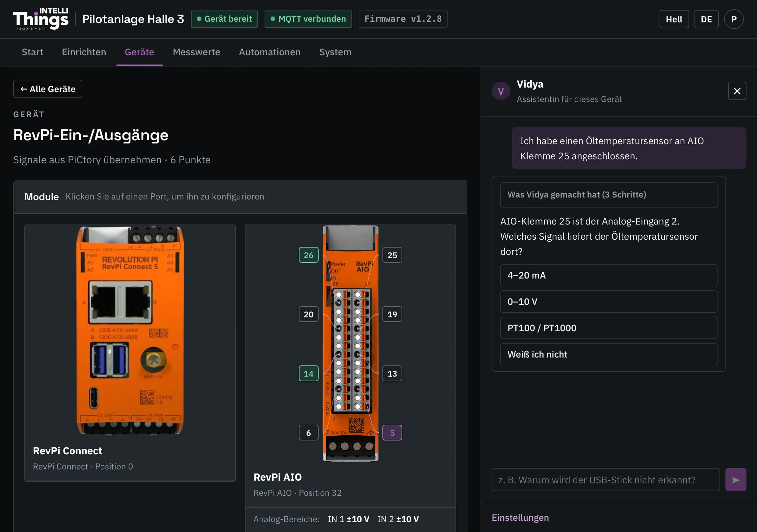Answer with 'Weiß ich nicht'
The height and width of the screenshot is (532, 757).
pyautogui.click(x=608, y=354)
